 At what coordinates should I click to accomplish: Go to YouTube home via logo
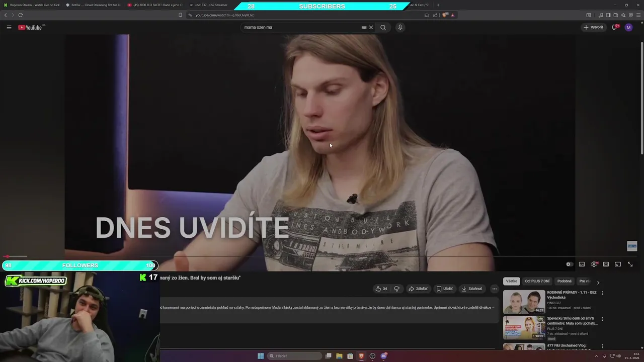(30, 27)
